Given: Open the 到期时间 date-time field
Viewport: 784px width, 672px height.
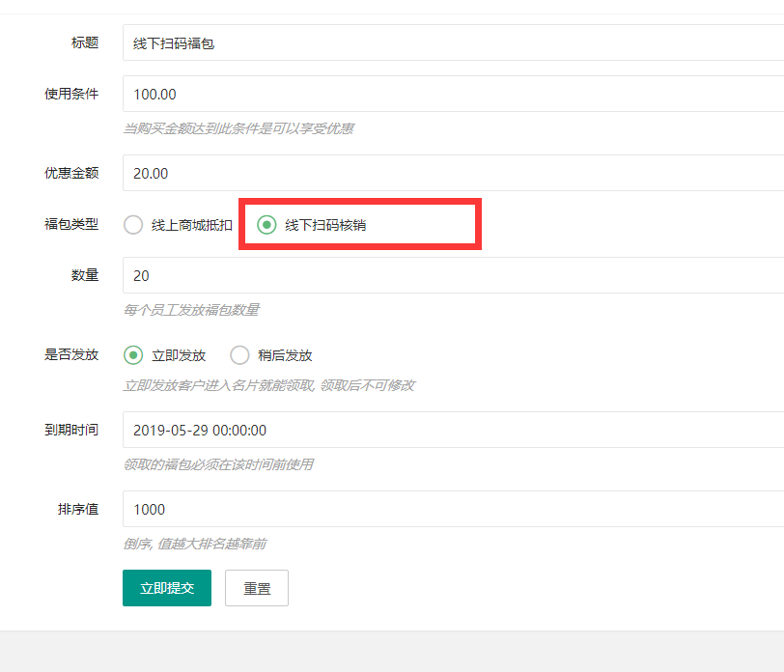Looking at the screenshot, I should (452, 431).
